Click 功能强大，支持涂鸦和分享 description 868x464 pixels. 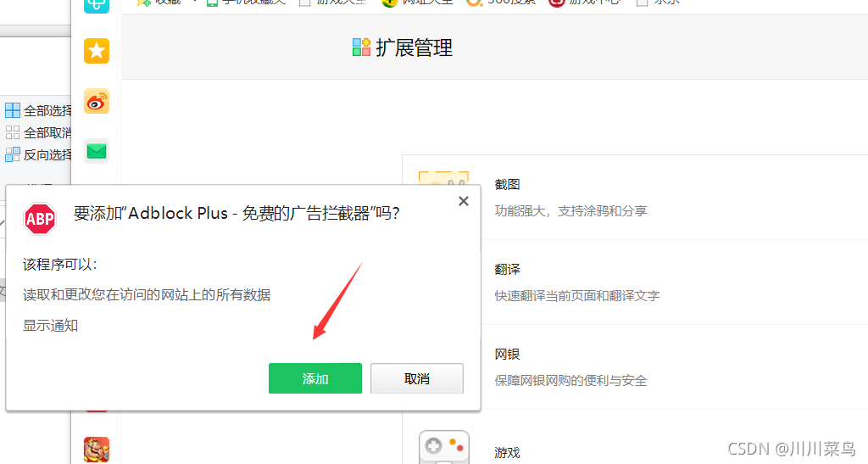point(570,211)
